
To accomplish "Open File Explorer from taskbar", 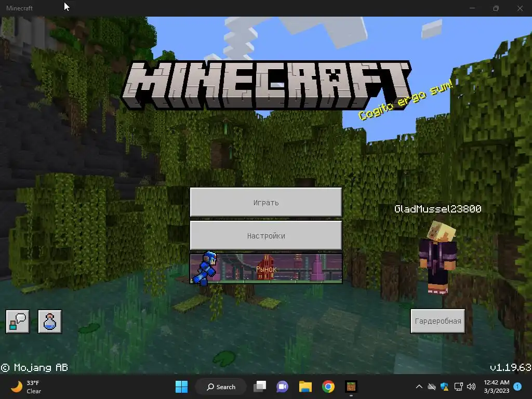I will click(x=305, y=387).
